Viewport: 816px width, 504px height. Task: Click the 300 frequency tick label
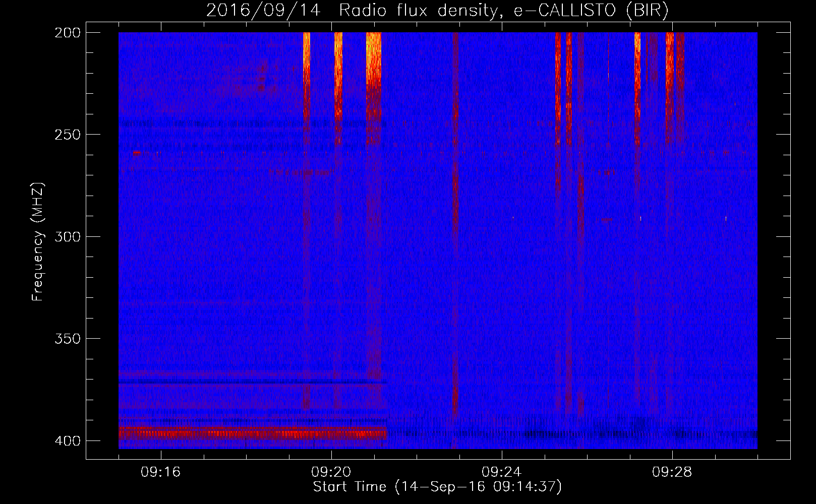(67, 236)
